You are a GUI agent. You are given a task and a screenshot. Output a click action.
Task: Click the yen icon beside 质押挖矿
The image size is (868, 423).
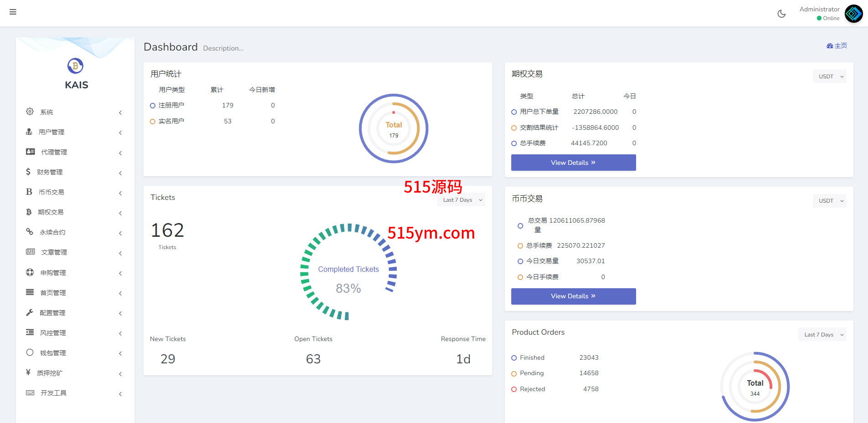[x=28, y=372]
